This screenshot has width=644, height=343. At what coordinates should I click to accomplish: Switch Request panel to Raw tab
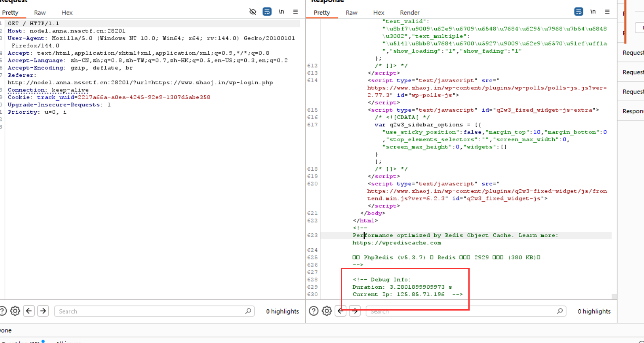[40, 13]
